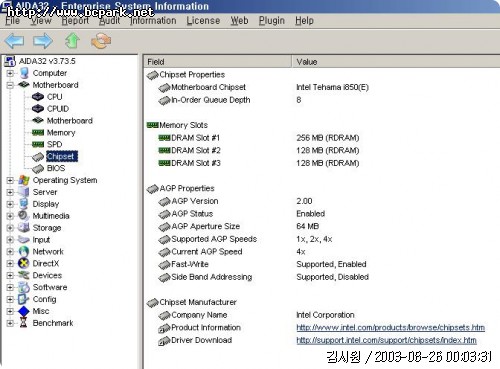
Task: Click the Input keyboard icon
Action: [x=24, y=239]
